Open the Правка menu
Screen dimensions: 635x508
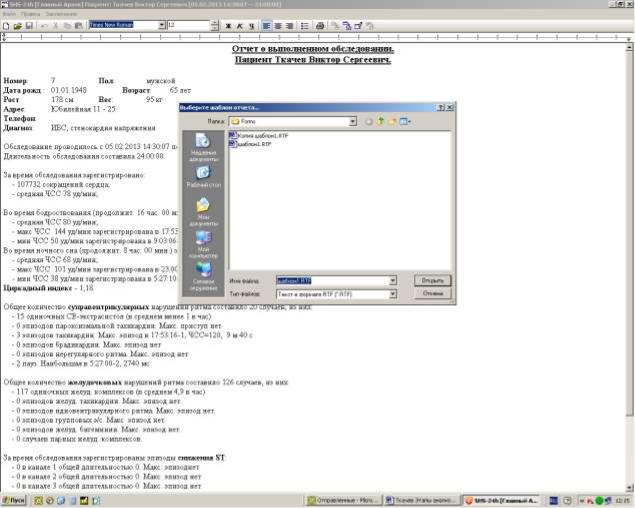coord(30,14)
